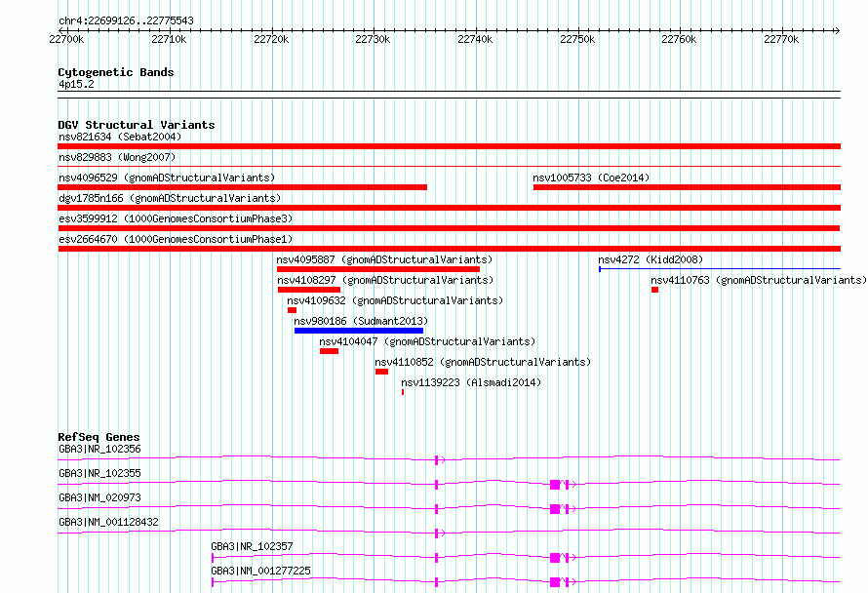
Task: Click the chr4:22699126..22775543 coordinate text
Action: [126, 20]
